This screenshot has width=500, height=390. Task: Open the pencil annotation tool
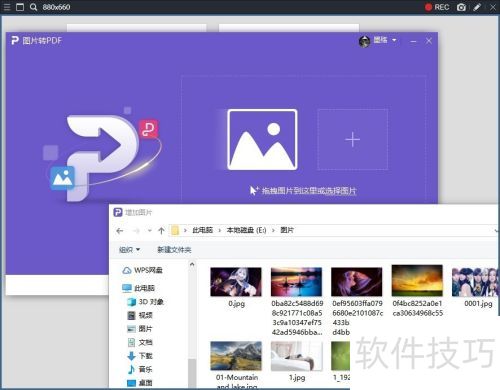pos(477,7)
